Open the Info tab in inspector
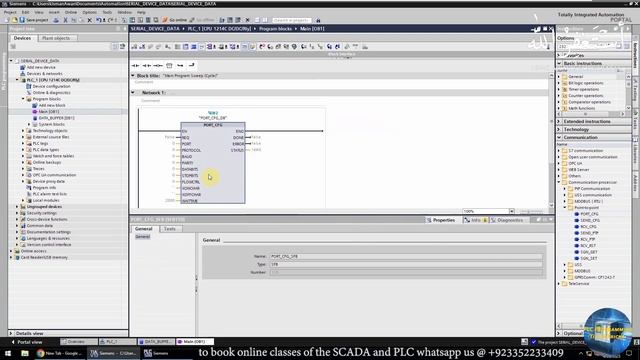This screenshot has height=360, width=640. point(475,220)
